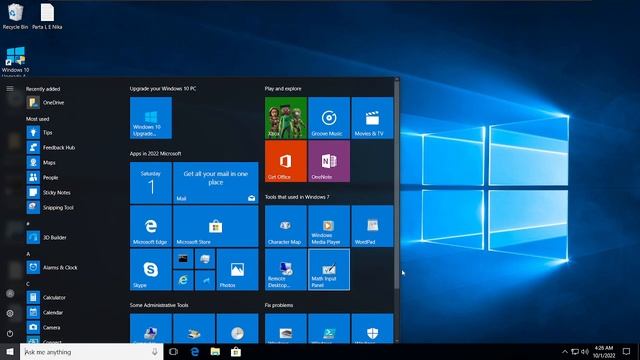Launch Windows Media Player tile
The height and width of the screenshot is (360, 640).
point(329,226)
